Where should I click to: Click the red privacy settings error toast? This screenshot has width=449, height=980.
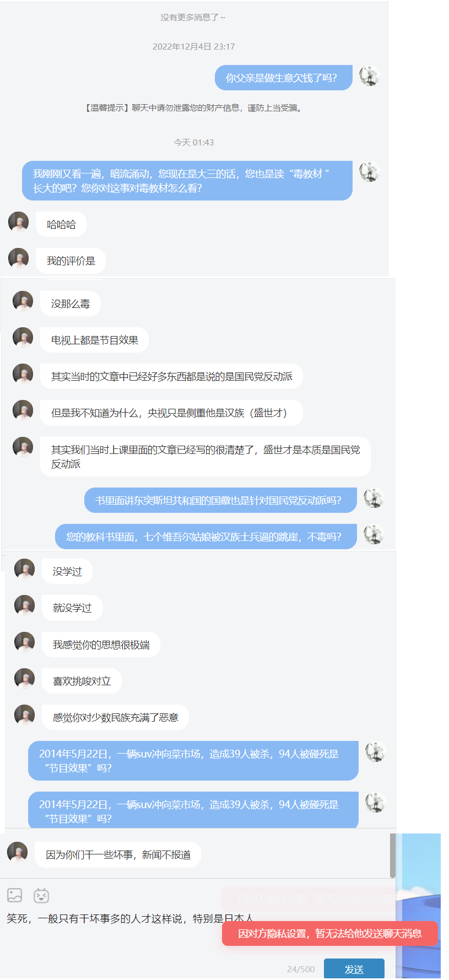(330, 934)
